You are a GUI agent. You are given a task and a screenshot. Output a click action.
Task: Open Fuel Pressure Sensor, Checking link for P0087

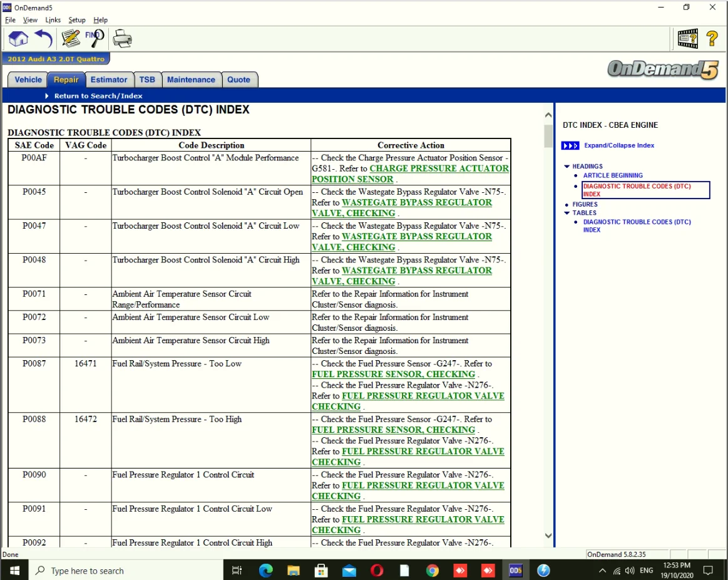(394, 374)
